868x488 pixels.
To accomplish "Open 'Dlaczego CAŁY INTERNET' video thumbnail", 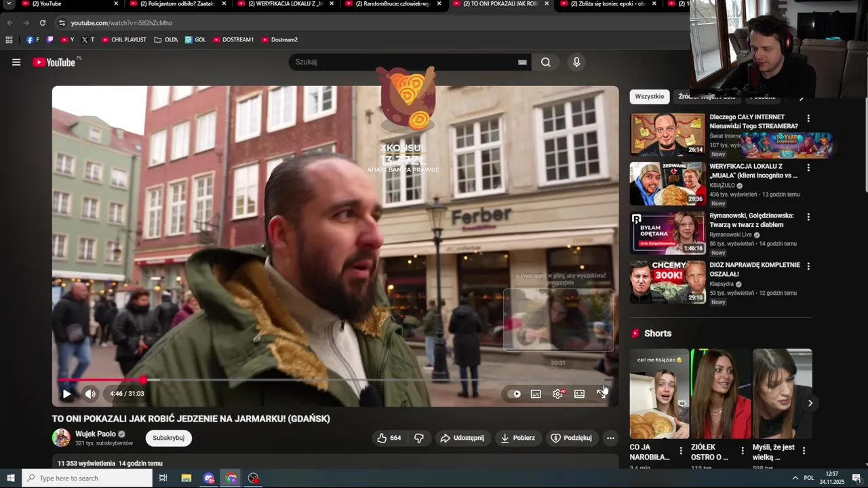I will click(x=668, y=134).
